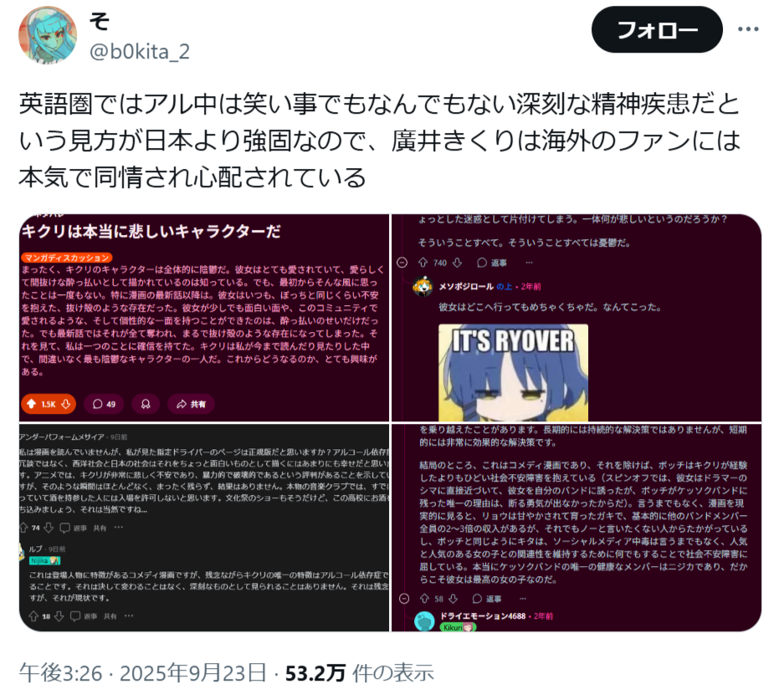Click the マンガディスカッション flair tag
Screen dimensions: 784x689
pyautogui.click(x=66, y=258)
